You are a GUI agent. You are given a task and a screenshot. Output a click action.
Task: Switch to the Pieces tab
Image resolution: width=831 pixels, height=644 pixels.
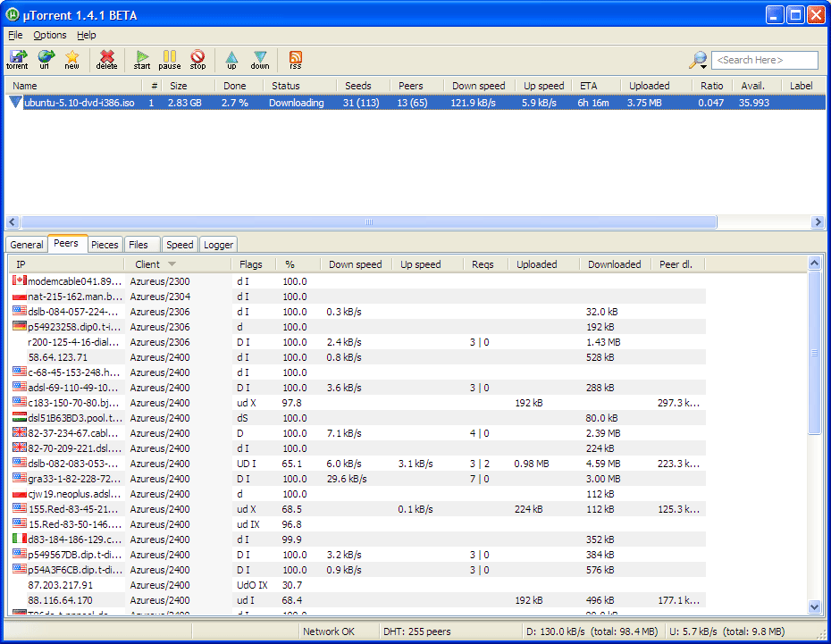click(105, 245)
